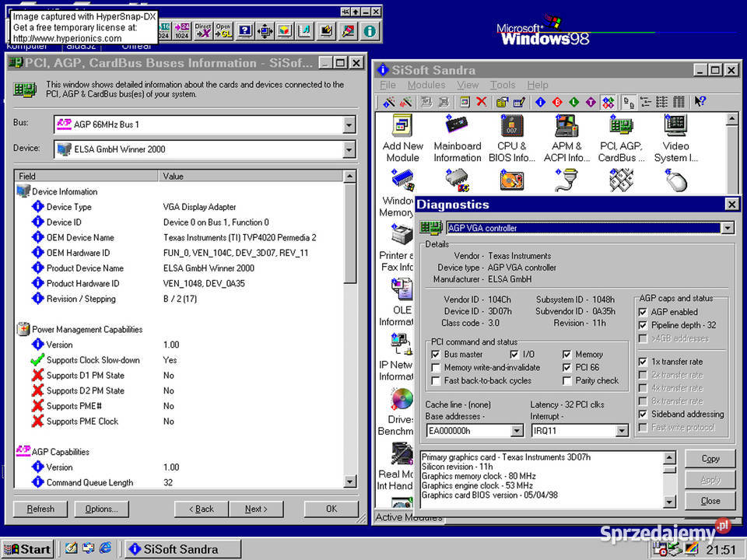Click the Close button in Diagnostics

pos(710,501)
